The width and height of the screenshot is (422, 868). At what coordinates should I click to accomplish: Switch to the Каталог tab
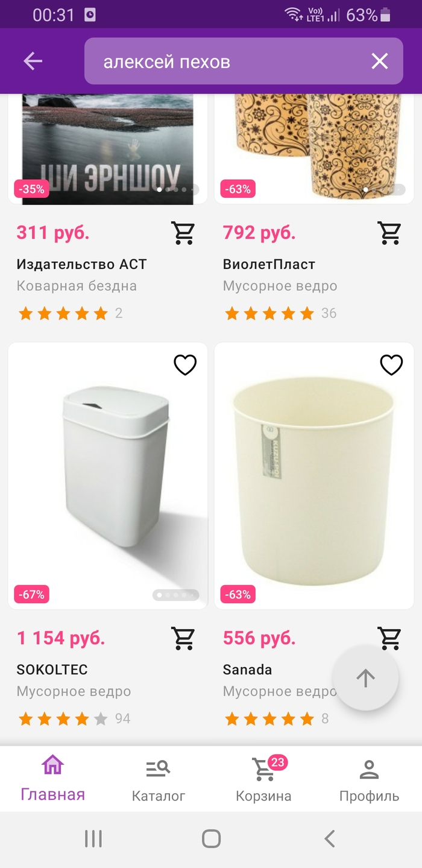pos(158,779)
